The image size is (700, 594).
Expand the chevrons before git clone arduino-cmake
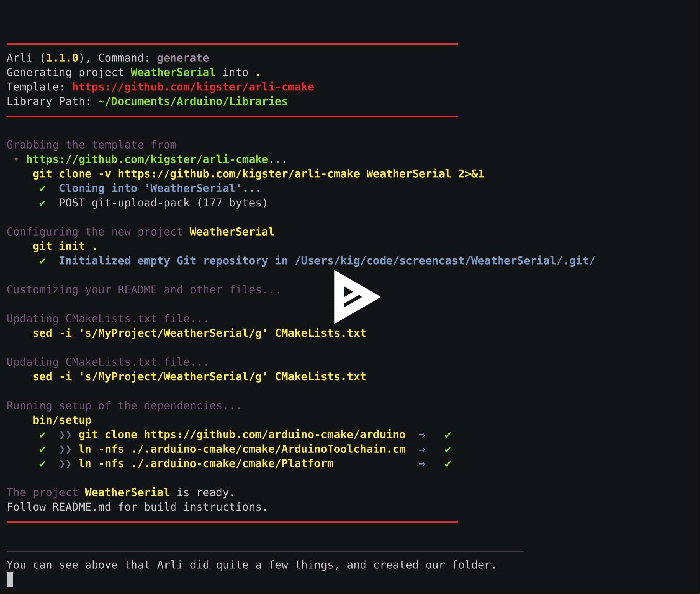pos(65,435)
